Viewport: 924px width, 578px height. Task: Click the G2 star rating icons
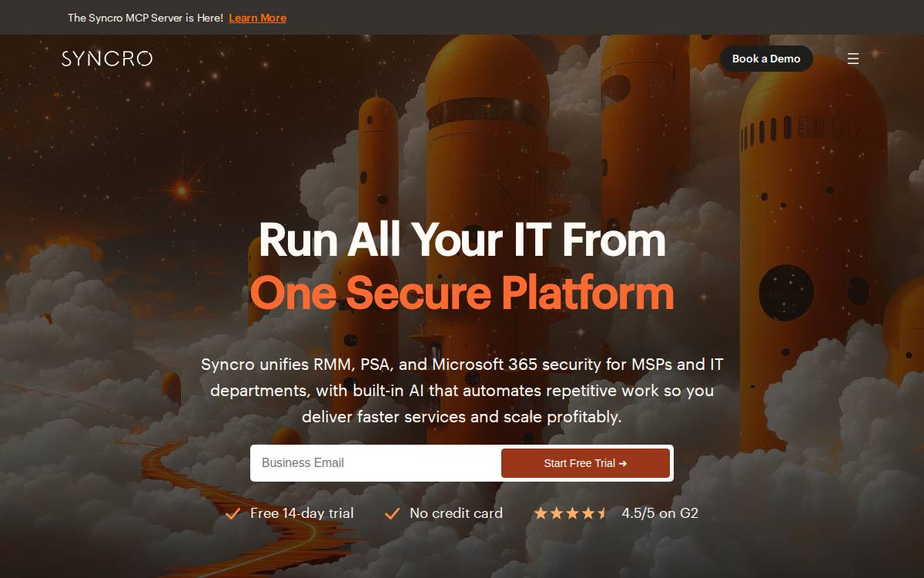[x=571, y=513]
